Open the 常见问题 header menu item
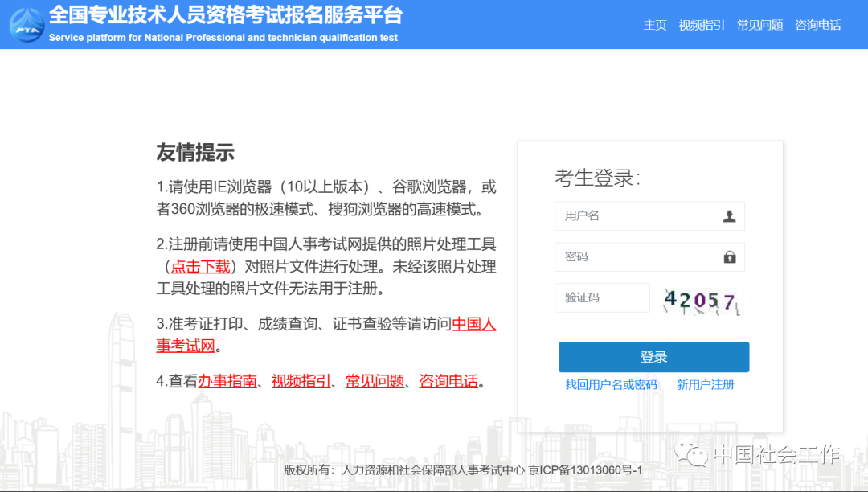This screenshot has height=492, width=868. point(759,25)
